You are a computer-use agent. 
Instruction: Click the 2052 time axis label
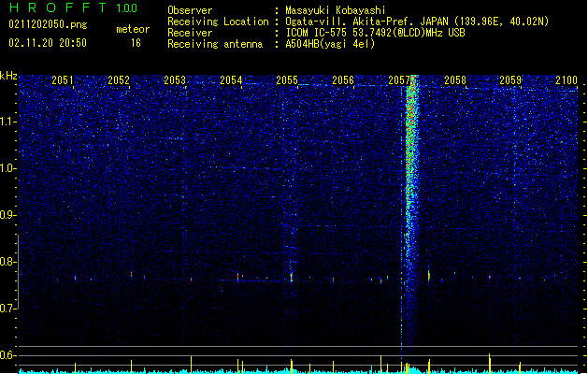click(119, 80)
